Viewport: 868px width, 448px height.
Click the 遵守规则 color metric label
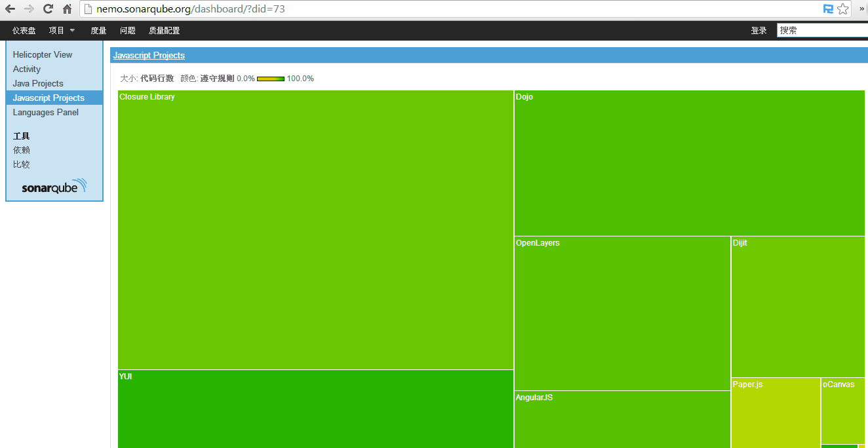click(x=217, y=79)
